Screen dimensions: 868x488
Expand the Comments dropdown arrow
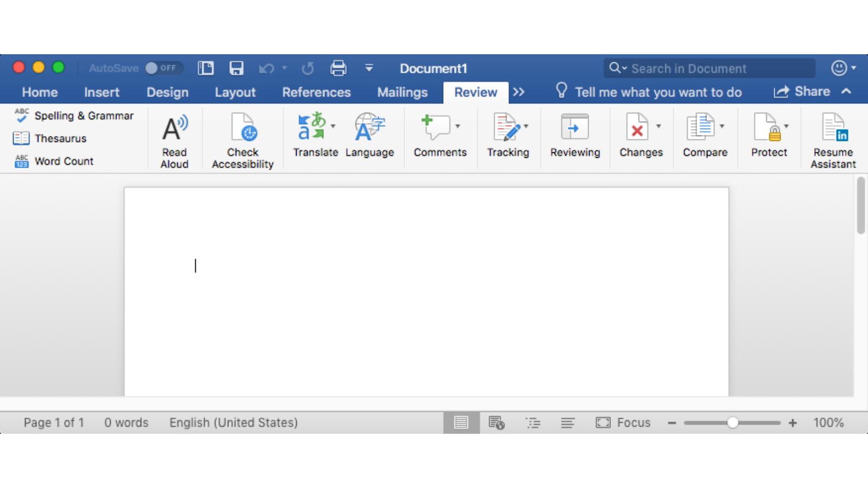tap(458, 126)
